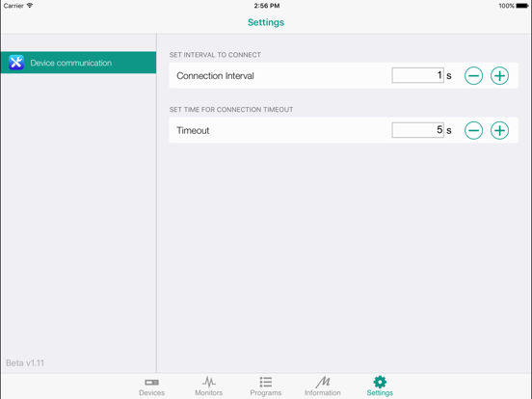
Task: Select the Settings tab
Action: [x=380, y=386]
